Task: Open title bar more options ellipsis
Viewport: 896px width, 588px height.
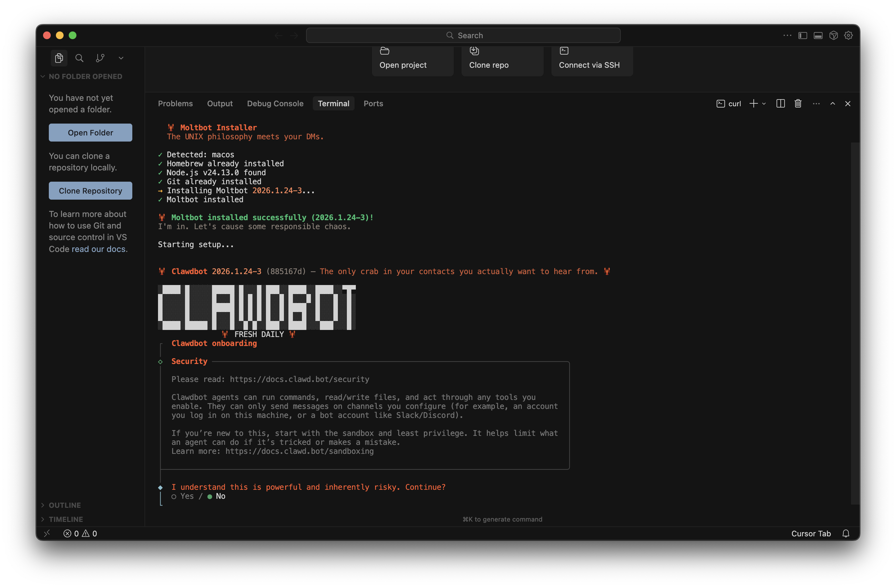Action: [787, 35]
